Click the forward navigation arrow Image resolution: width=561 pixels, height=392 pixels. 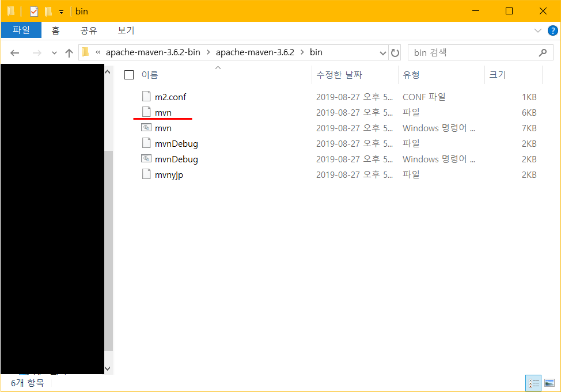pyautogui.click(x=37, y=53)
